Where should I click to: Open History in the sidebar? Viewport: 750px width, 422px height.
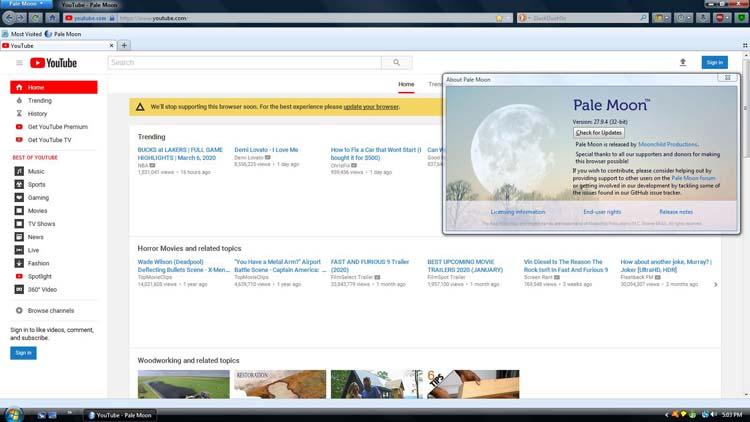point(37,114)
